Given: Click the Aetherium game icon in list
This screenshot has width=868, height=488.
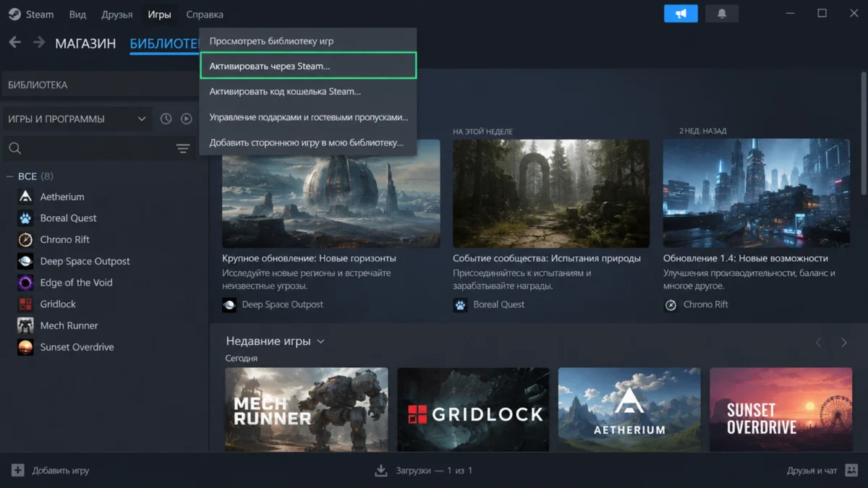Looking at the screenshot, I should click(x=25, y=197).
